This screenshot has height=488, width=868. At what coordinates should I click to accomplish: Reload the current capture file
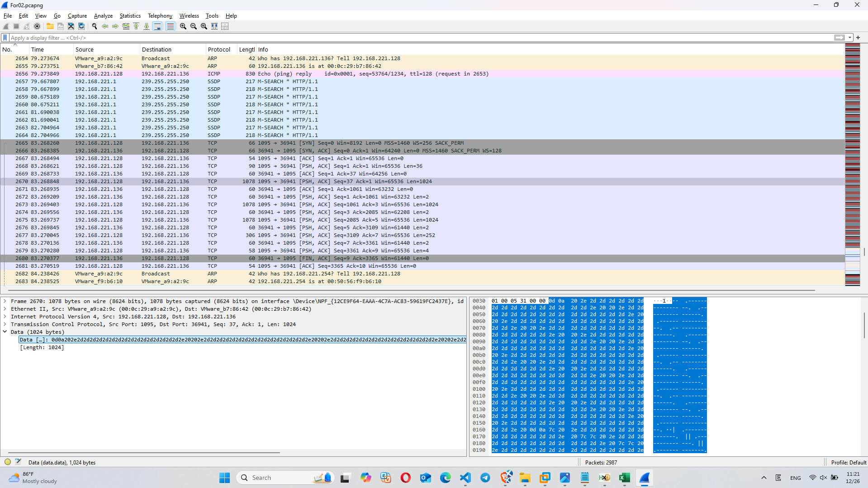click(x=81, y=26)
